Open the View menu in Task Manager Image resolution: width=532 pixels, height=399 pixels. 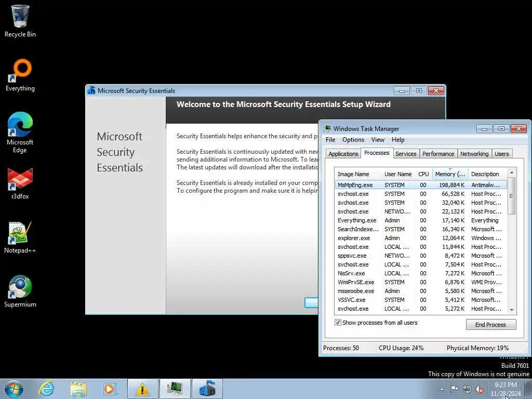(x=378, y=140)
